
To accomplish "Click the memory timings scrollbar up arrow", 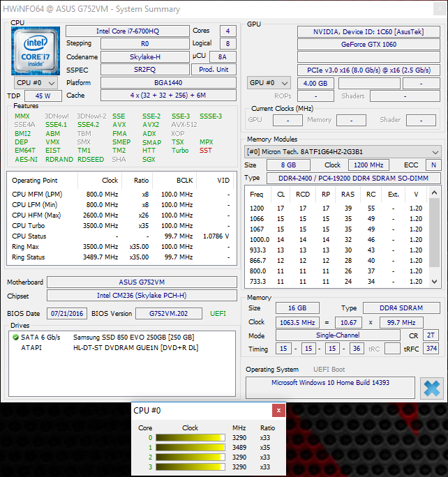I will [435, 193].
